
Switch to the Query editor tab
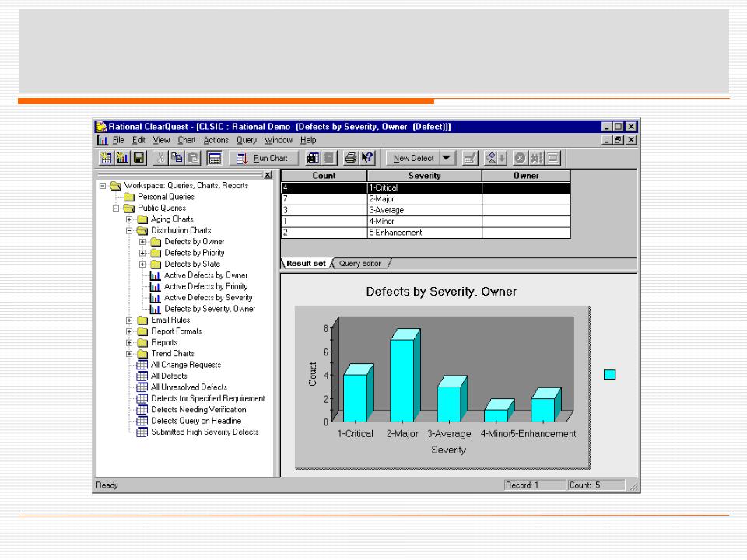pos(360,264)
